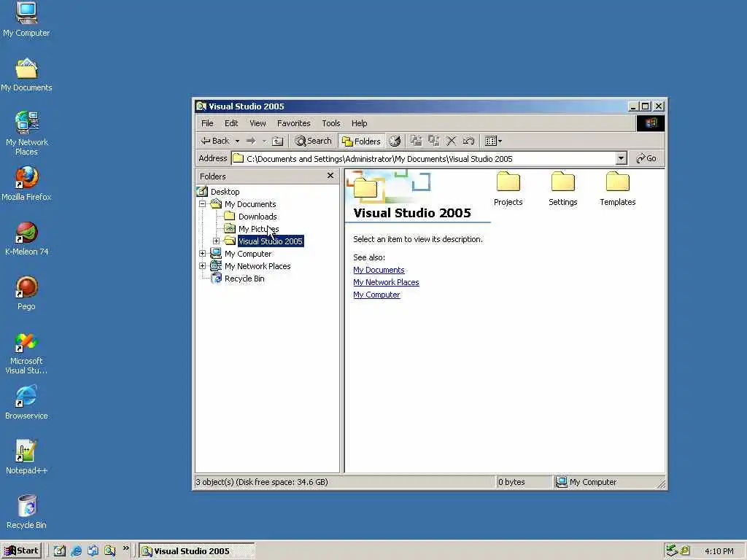Click the Move To toolbar icon
Viewport: 747px width, 560px height.
pyautogui.click(x=416, y=141)
